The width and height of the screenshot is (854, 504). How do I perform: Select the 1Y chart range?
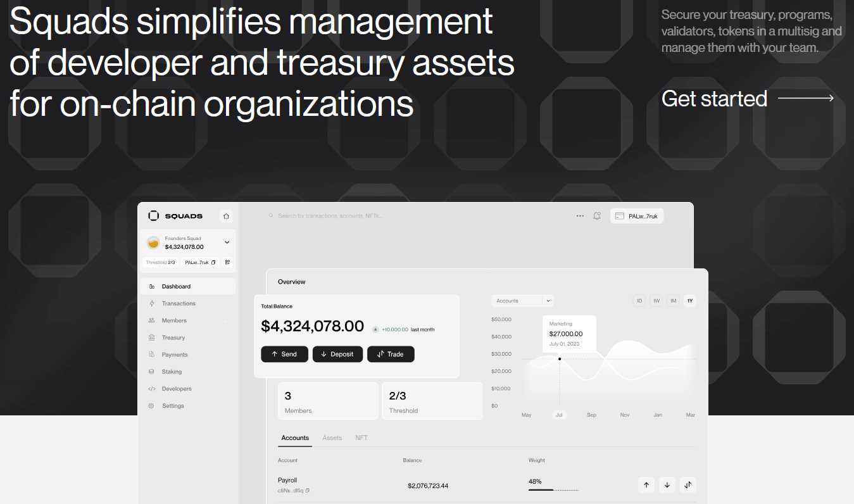tap(690, 301)
